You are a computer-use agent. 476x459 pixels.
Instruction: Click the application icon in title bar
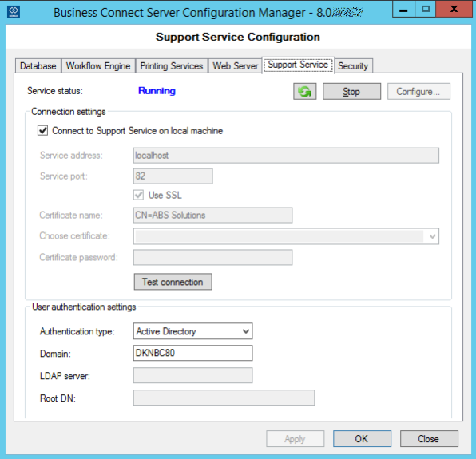click(x=14, y=12)
